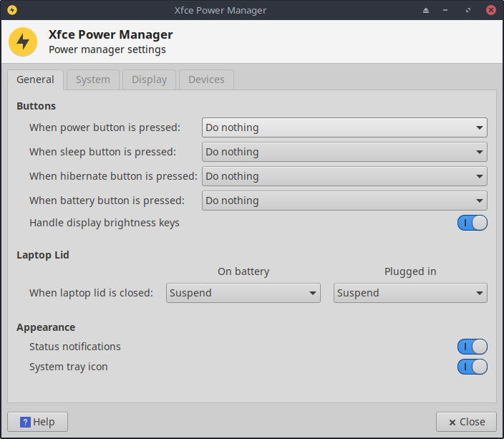504x439 pixels.
Task: Click the Help button
Action: [37, 422]
